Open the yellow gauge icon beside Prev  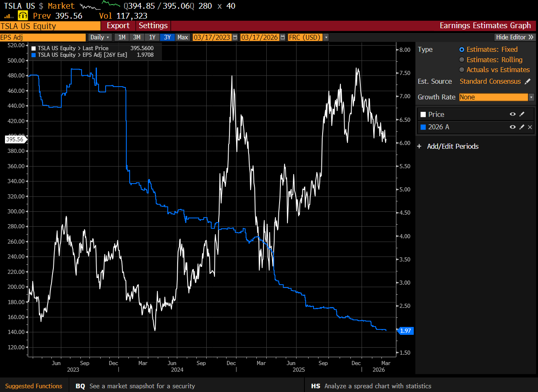[23, 16]
